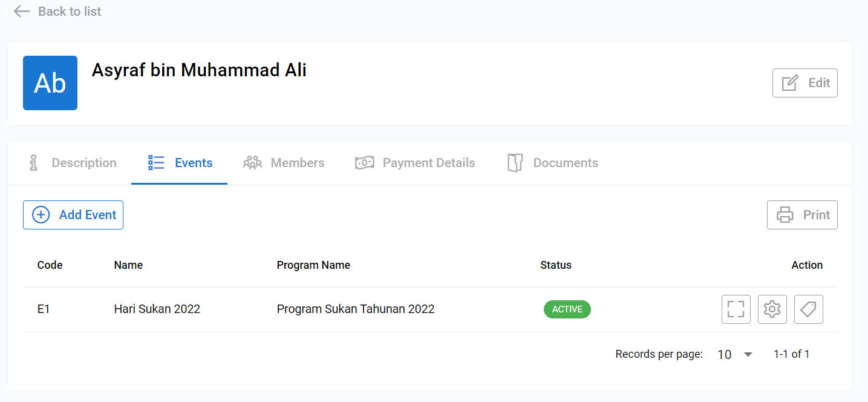Click the Program Name column header
The height and width of the screenshot is (402, 868).
313,265
